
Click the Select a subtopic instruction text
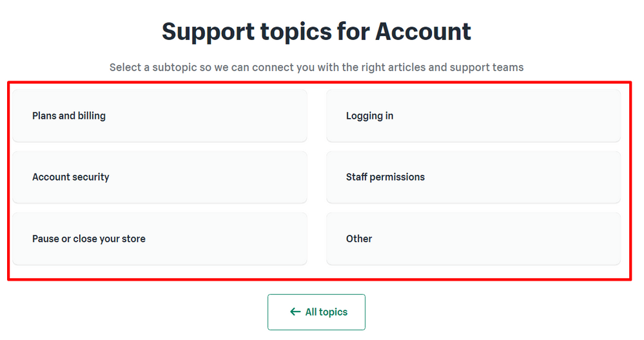coord(316,67)
